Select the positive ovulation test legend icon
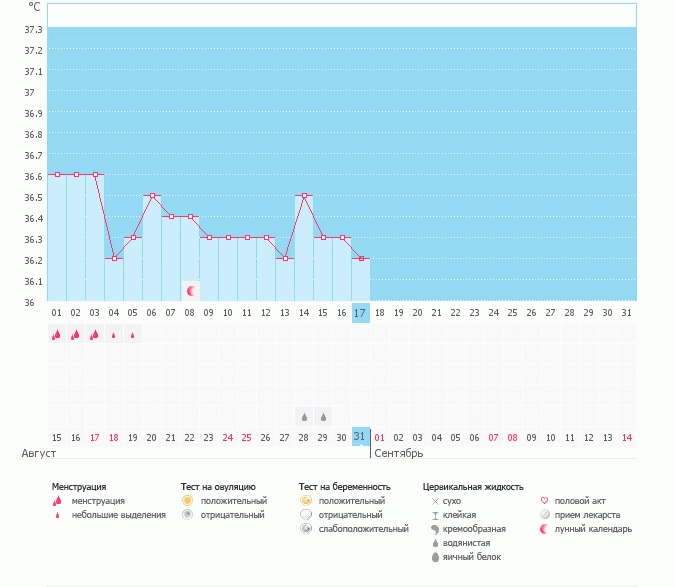Screen dimensions: 675x587 [x=187, y=500]
